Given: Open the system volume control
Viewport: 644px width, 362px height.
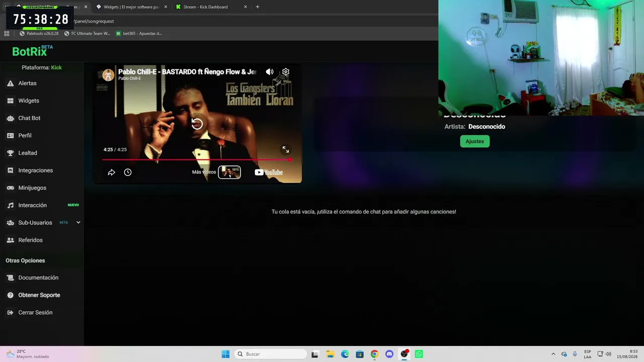Looking at the screenshot, I should point(608,354).
